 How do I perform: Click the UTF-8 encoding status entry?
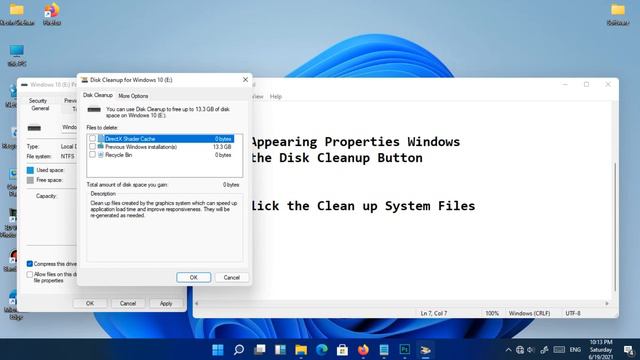coord(573,313)
